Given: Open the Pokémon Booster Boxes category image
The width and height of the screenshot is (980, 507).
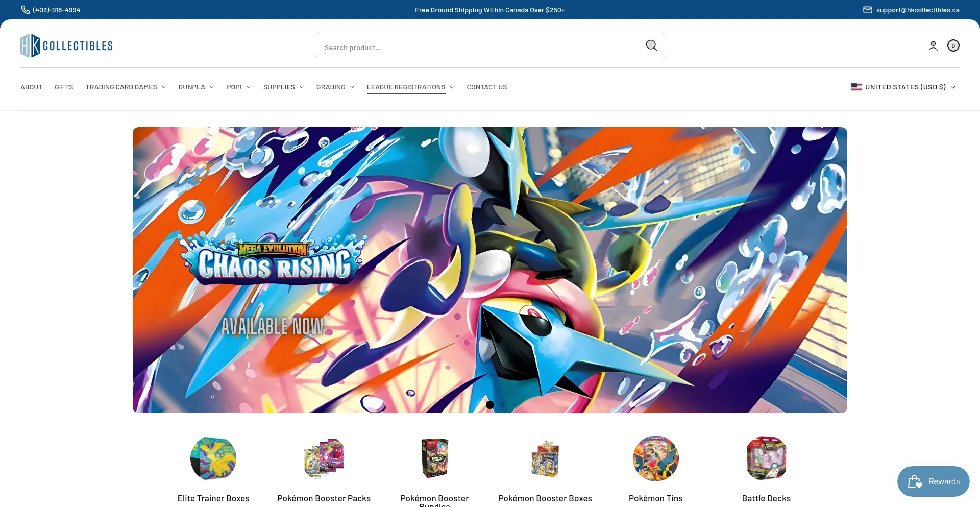Looking at the screenshot, I should [545, 458].
